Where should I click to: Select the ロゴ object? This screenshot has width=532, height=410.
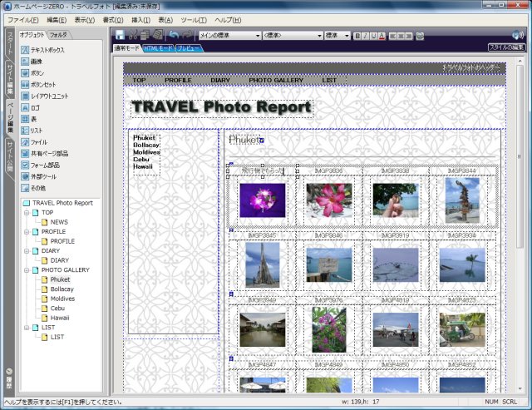pyautogui.click(x=30, y=108)
